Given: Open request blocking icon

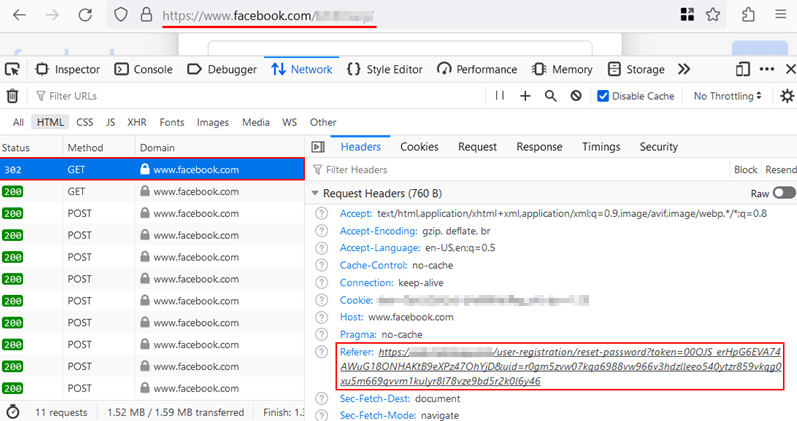Looking at the screenshot, I should (x=576, y=96).
